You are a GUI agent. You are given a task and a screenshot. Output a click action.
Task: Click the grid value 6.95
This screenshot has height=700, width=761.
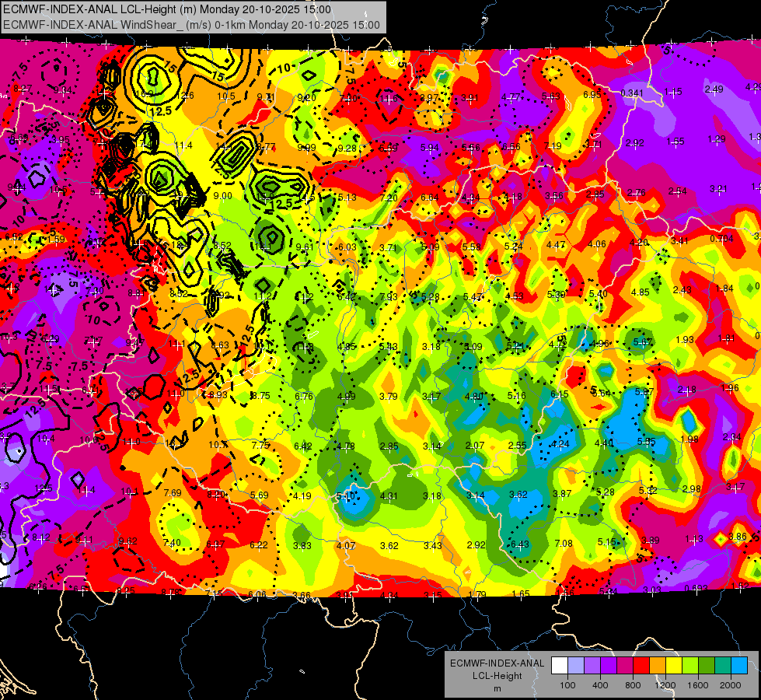pyautogui.click(x=592, y=95)
